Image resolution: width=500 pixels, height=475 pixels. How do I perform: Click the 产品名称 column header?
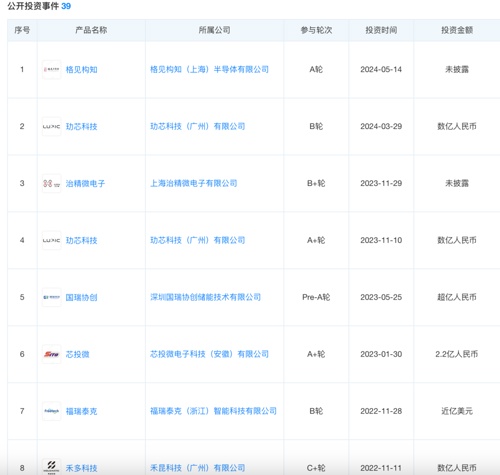(x=91, y=30)
